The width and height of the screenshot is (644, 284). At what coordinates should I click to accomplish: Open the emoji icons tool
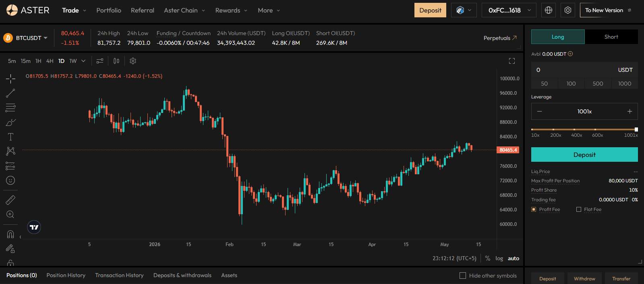tap(10, 180)
